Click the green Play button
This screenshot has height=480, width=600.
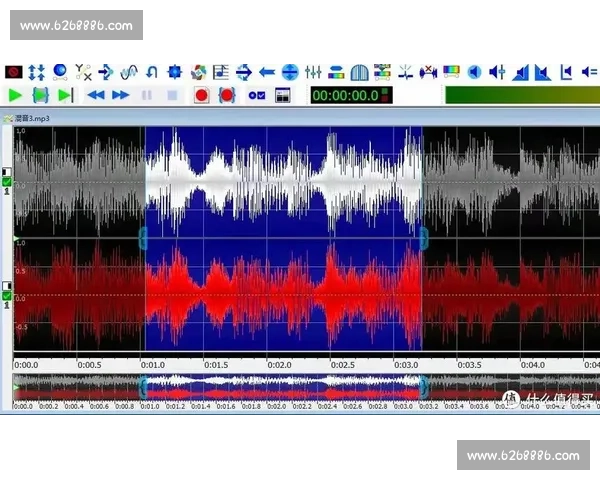tap(15, 95)
